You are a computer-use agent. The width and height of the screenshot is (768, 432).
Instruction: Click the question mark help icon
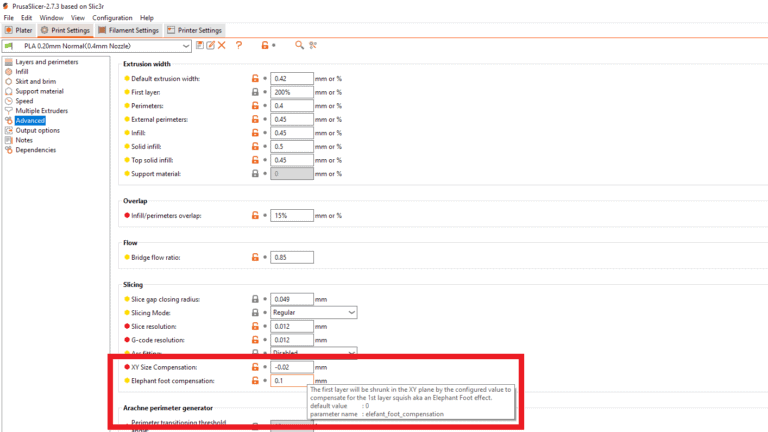tap(239, 45)
